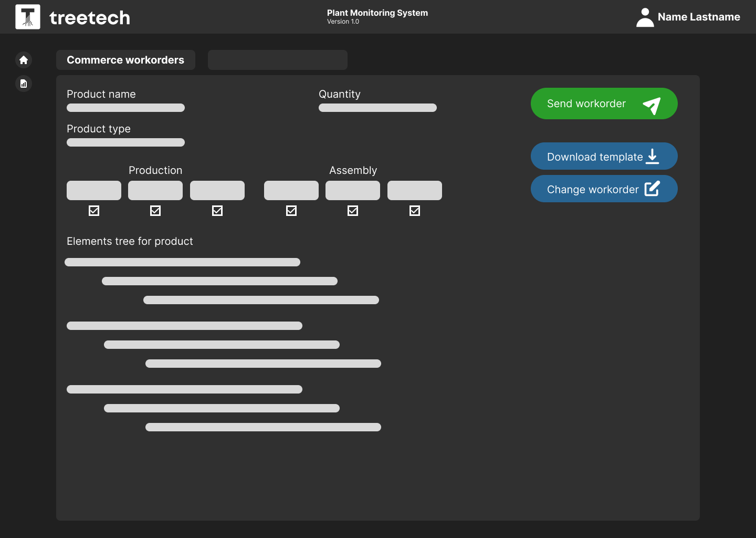This screenshot has height=538, width=756.
Task: Click the paper plane send icon
Action: [652, 105]
